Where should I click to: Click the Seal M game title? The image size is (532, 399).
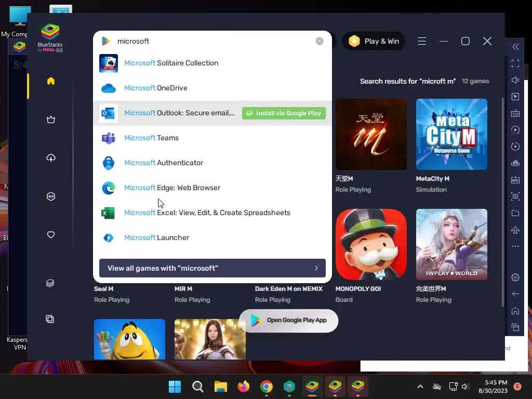[x=104, y=289]
